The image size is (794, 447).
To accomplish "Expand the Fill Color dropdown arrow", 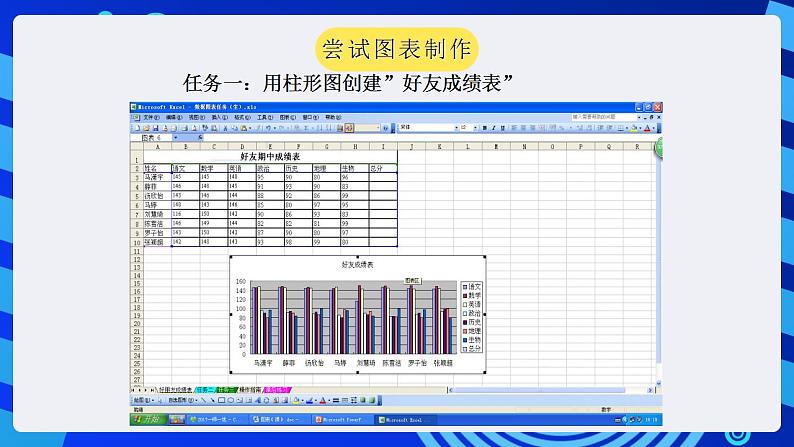I will point(640,128).
